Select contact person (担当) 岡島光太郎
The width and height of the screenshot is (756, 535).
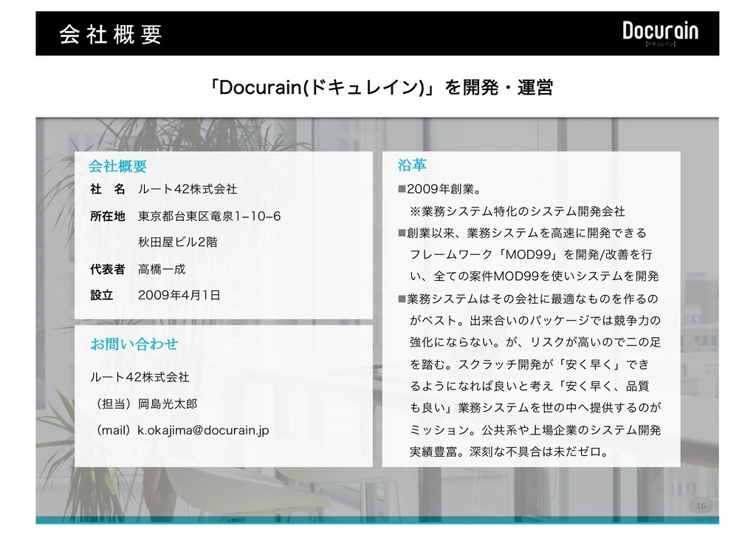tap(144, 403)
